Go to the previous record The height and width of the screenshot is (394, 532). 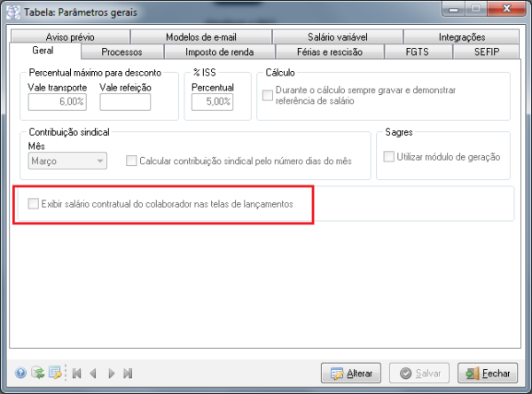[x=93, y=374]
